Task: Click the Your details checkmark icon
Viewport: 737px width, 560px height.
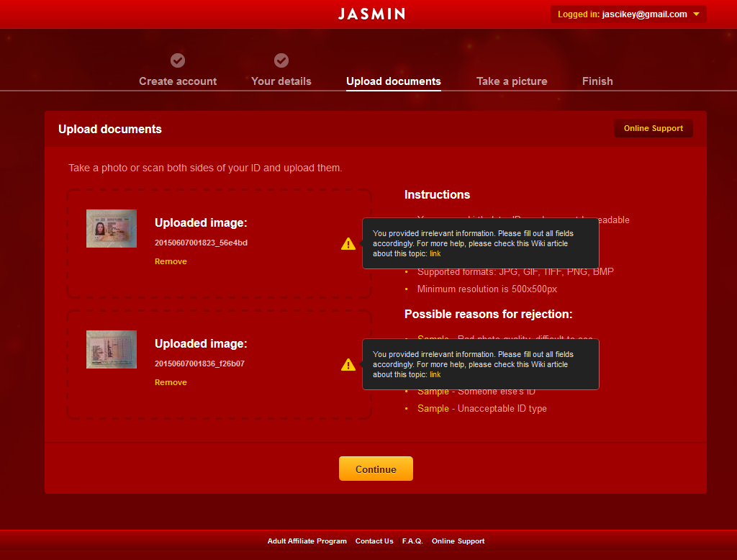Action: pos(281,60)
